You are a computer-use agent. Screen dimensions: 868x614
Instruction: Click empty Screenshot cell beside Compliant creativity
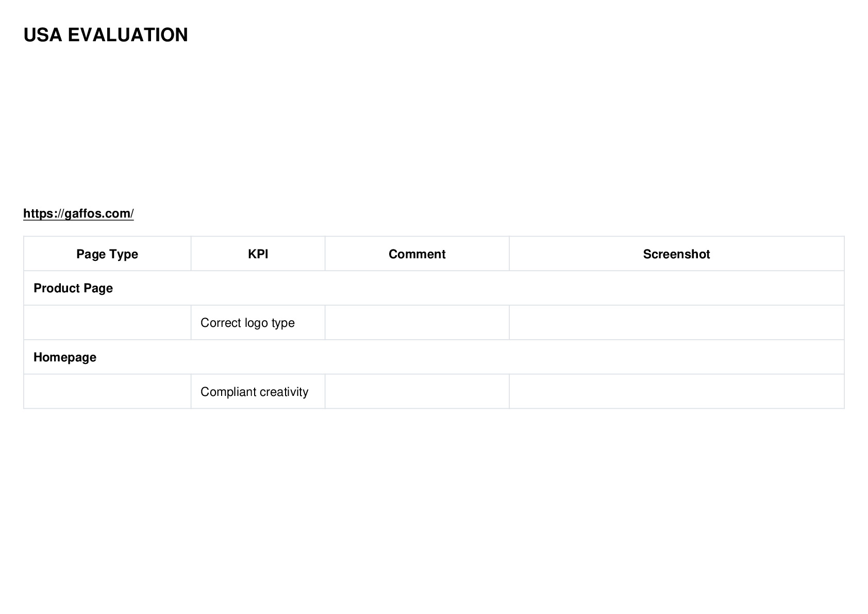(677, 392)
